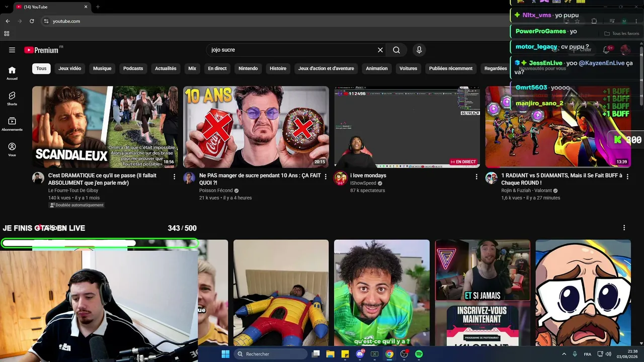
Task: Open IShowSpeed channel avatar
Action: coord(341,178)
